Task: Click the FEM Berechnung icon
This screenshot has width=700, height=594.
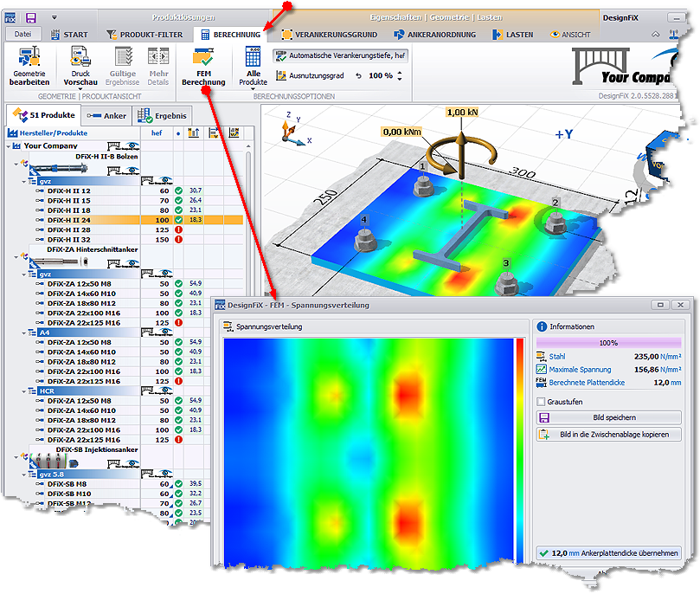Action: (x=203, y=57)
